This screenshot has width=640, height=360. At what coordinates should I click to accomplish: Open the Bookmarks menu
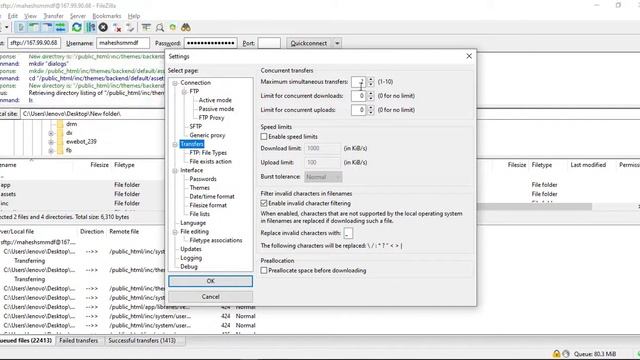click(107, 16)
